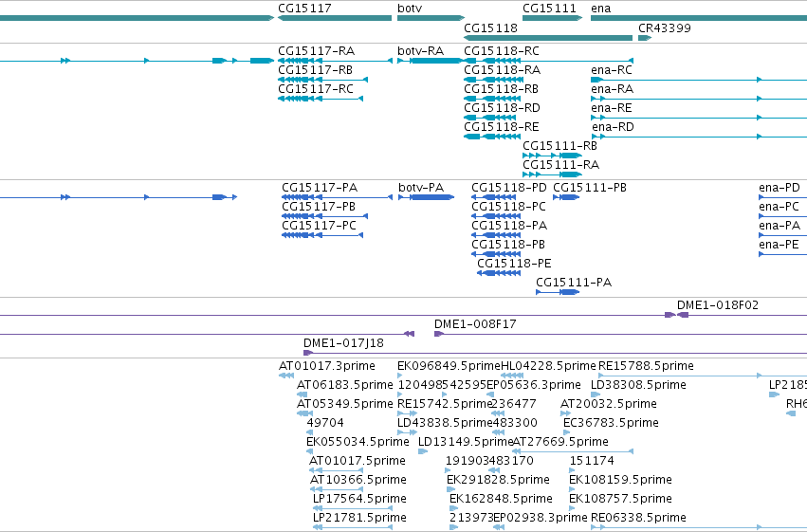Image resolution: width=807 pixels, height=532 pixels.
Task: Open the CR43399 gene feature
Action: point(645,38)
